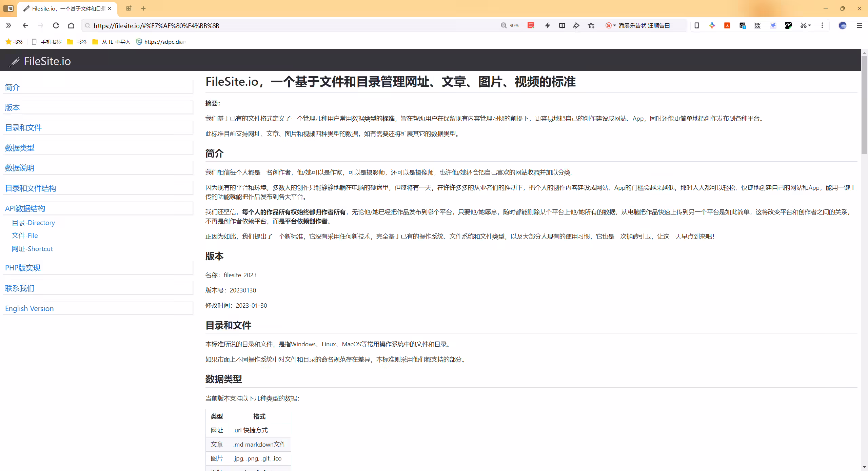Click the .md markdown文件 table cell

point(259,444)
